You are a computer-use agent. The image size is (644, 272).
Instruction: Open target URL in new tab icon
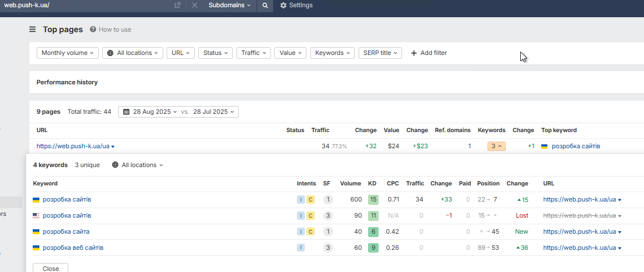(x=178, y=6)
